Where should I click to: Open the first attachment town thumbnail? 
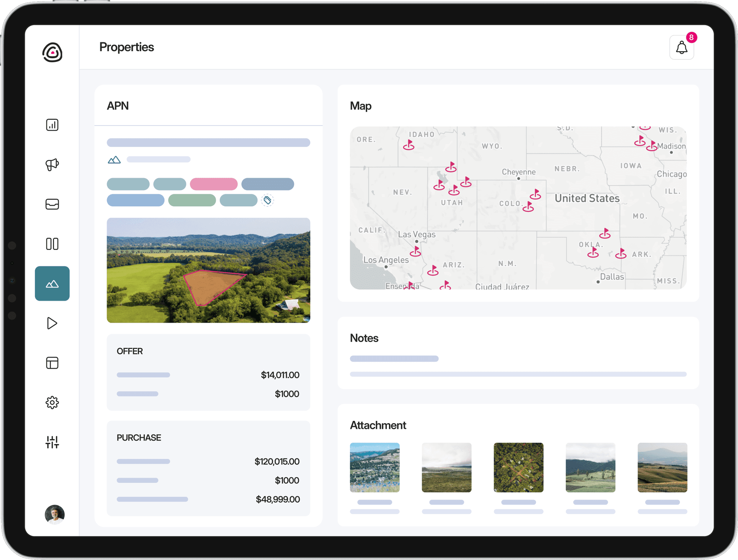(x=375, y=467)
